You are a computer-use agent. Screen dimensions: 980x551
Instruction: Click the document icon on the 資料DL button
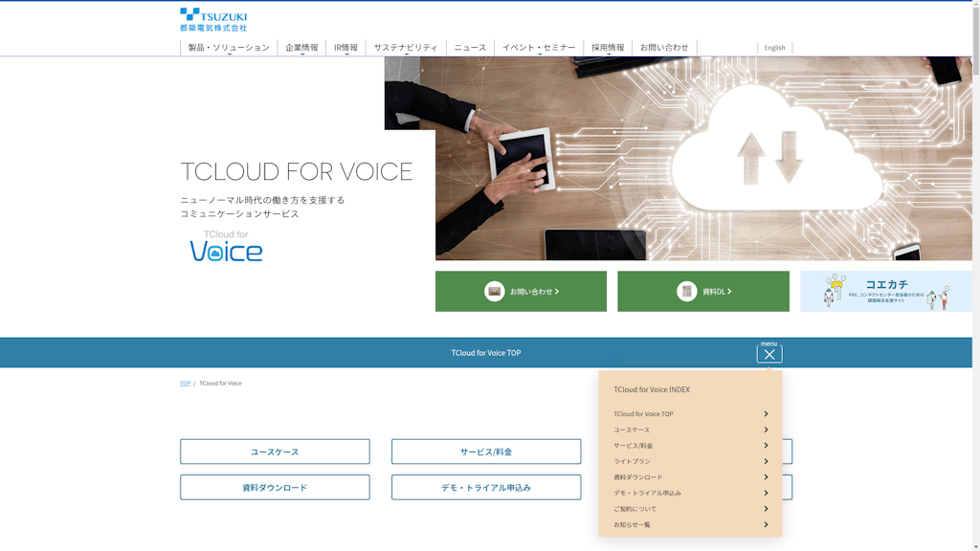(x=687, y=292)
